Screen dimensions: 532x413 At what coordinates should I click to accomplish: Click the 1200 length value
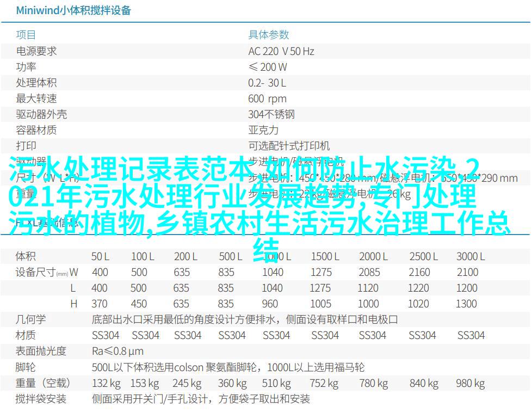467,288
